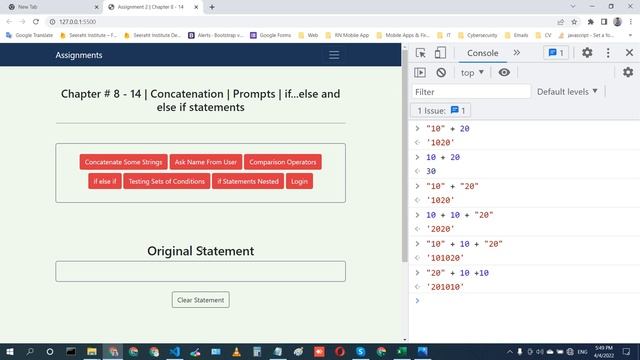
Task: Open File Explorer from taskbar
Action: 92,351
